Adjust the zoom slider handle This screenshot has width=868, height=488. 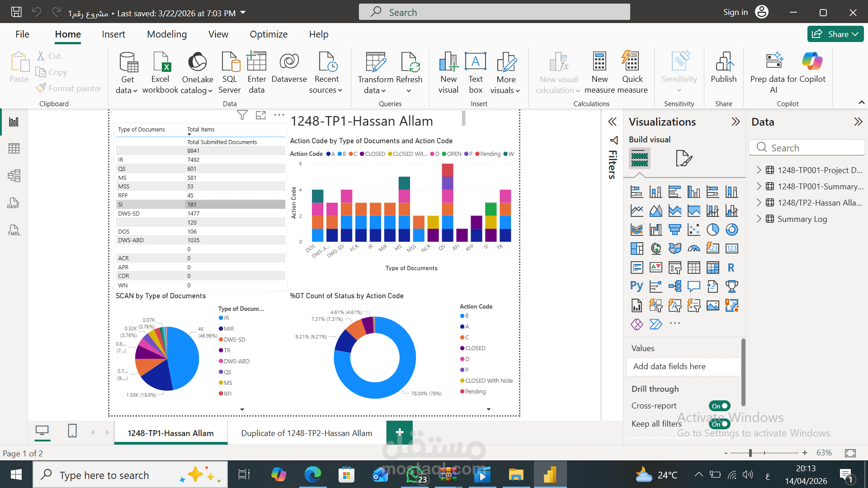(x=750, y=453)
